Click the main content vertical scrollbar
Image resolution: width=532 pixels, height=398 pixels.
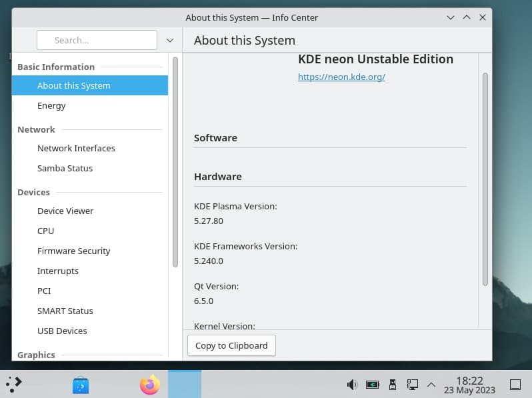pos(485,179)
